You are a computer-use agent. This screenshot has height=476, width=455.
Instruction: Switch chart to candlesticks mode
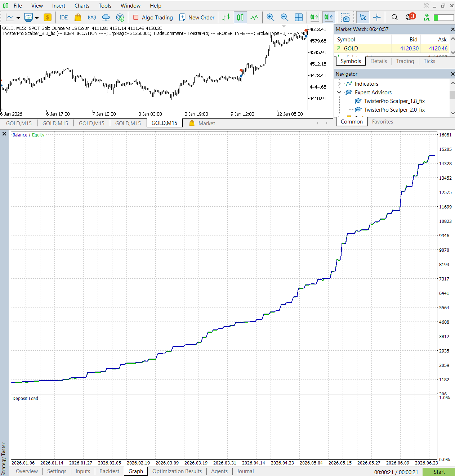point(240,17)
